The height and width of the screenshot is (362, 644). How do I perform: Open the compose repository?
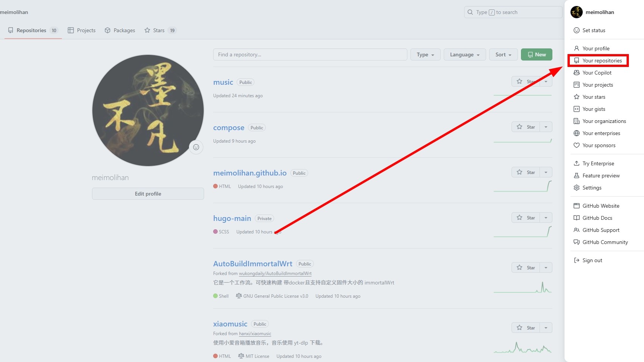[229, 127]
